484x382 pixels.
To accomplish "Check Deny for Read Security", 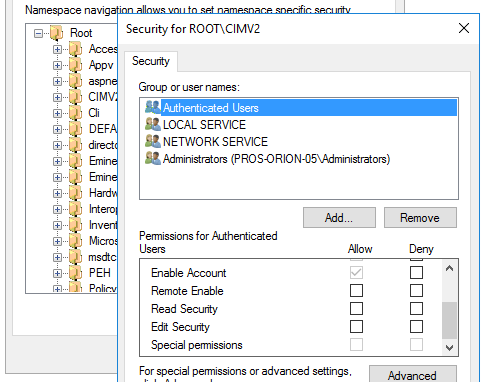I will click(416, 309).
